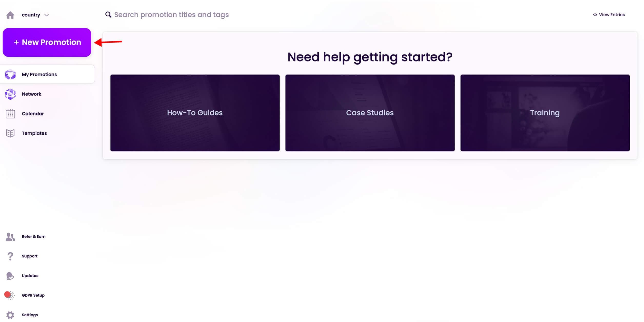
Task: Click the Refer & Earn people icon
Action: point(10,237)
